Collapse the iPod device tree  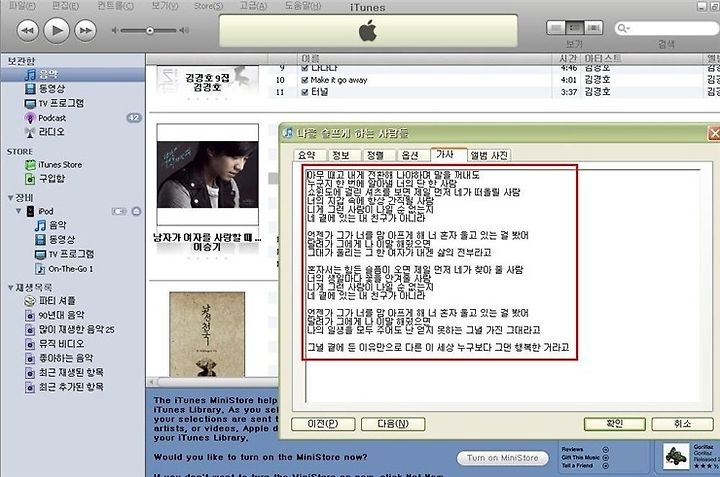[x=18, y=211]
